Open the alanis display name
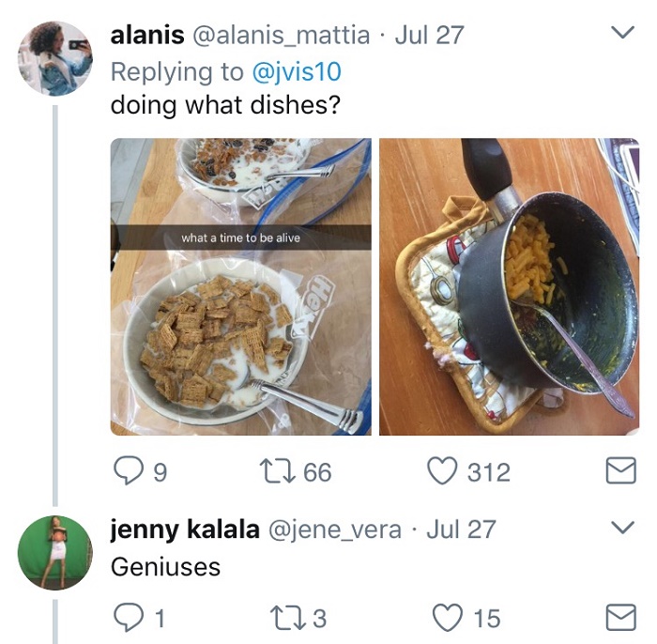Image resolution: width=657 pixels, height=644 pixels. point(147,36)
